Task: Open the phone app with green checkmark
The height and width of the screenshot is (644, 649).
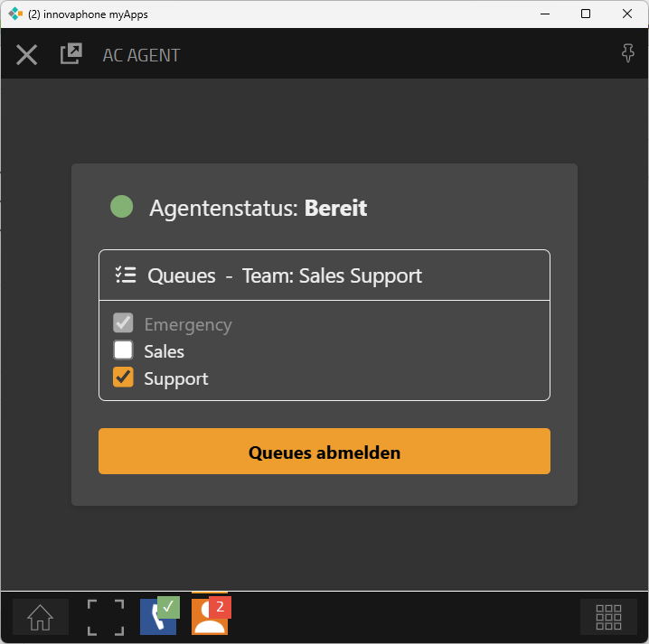Action: click(x=158, y=616)
